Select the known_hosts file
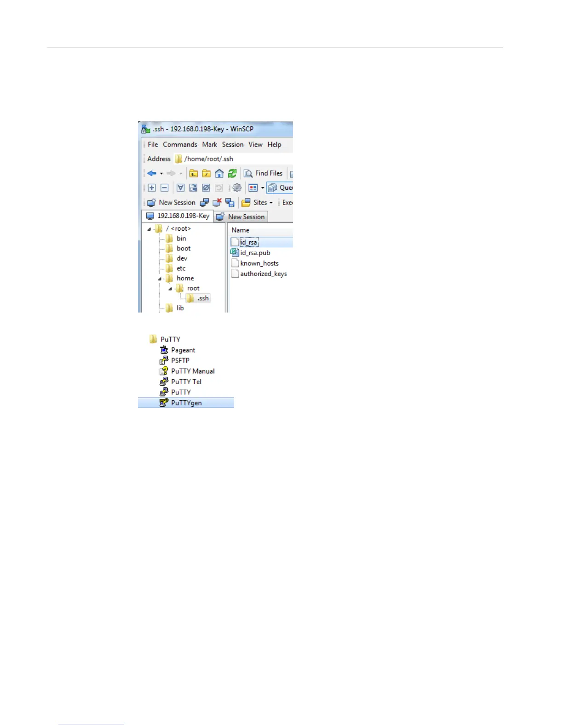563x728 pixels. click(x=254, y=263)
